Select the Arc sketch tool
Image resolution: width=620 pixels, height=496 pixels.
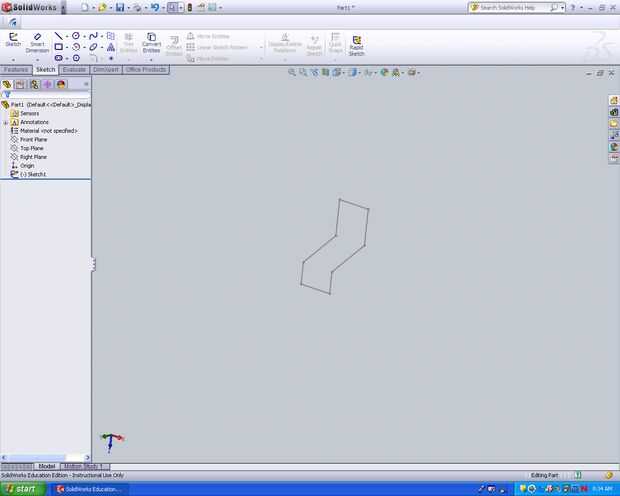click(x=76, y=47)
